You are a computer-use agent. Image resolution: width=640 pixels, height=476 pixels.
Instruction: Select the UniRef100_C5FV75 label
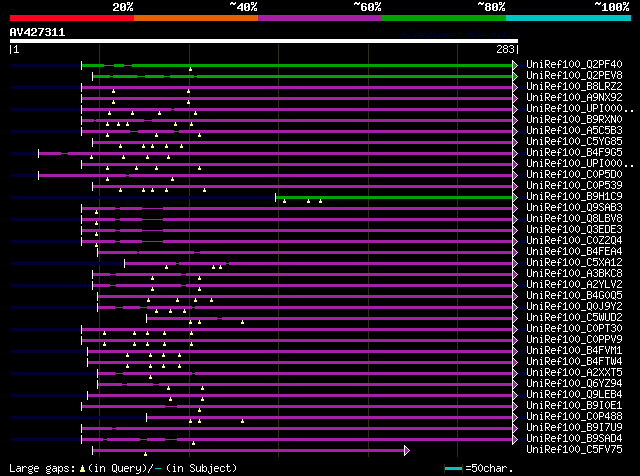coord(574,450)
